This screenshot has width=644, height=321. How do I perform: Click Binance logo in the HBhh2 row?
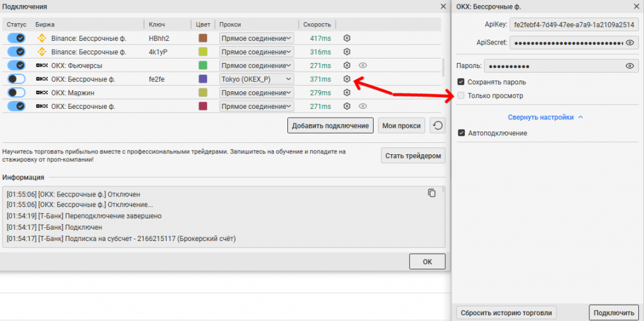point(42,38)
